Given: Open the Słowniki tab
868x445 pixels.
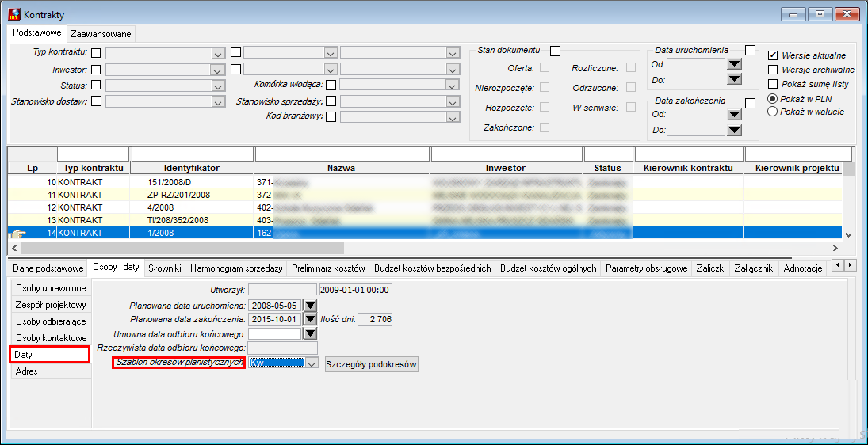Looking at the screenshot, I should [x=164, y=268].
